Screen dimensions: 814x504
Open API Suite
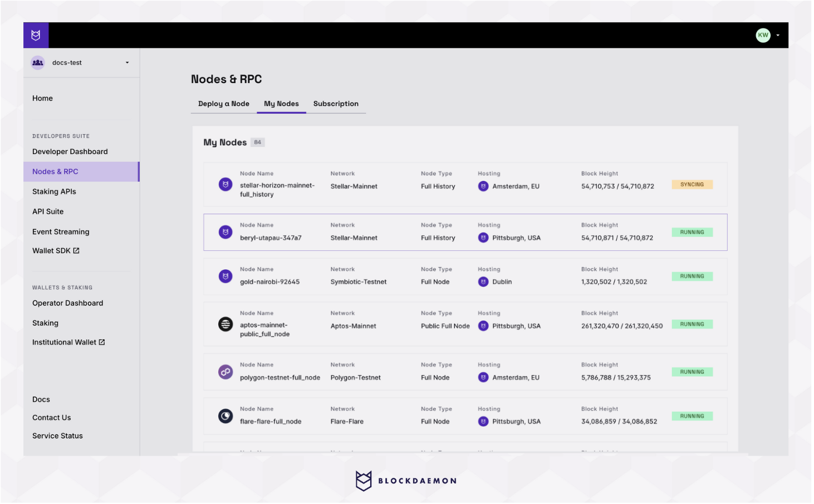(x=48, y=212)
